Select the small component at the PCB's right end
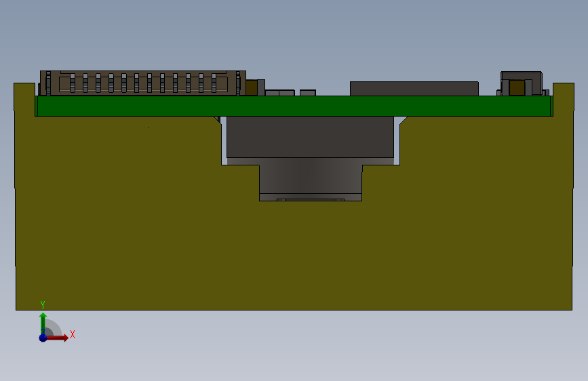588x381 pixels. tap(522, 83)
